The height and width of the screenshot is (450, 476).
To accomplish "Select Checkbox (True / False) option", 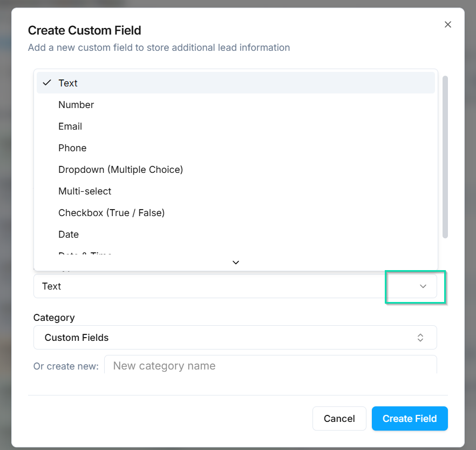I will [x=111, y=213].
